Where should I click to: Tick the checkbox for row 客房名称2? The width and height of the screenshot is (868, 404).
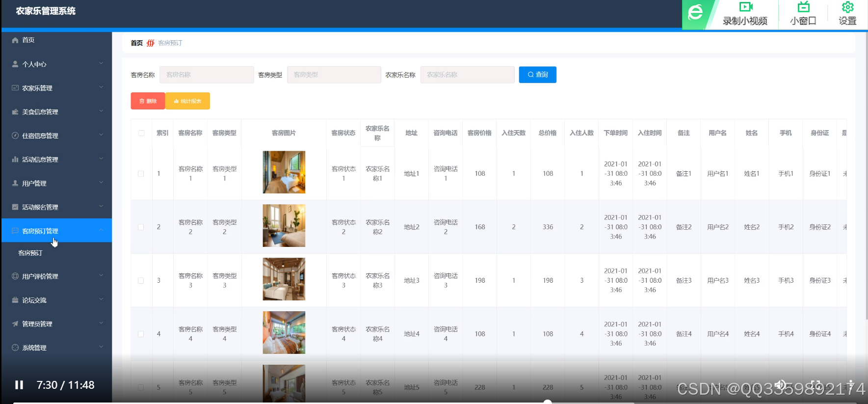141,227
